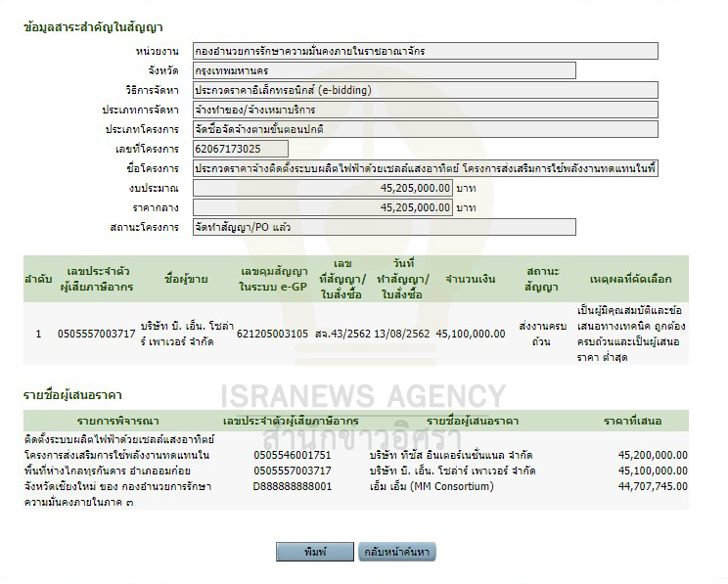
Task: Click the contract amount 45,100,000.00 in seller table
Action: point(470,333)
